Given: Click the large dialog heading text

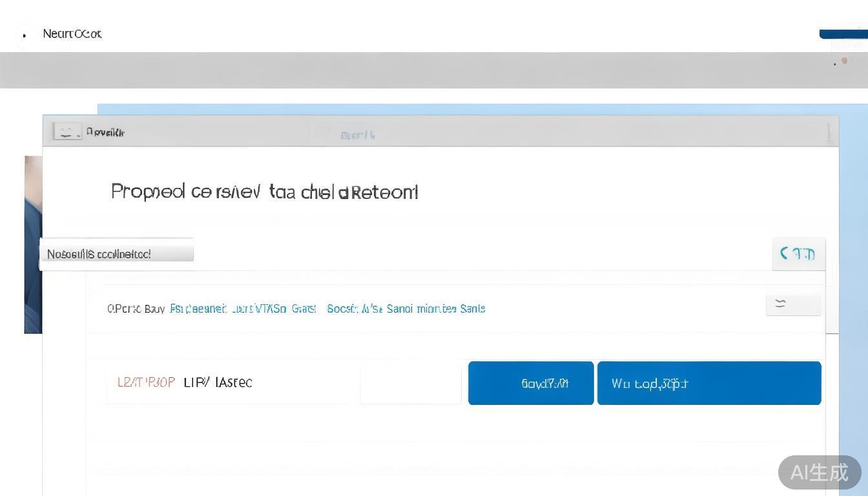Looking at the screenshot, I should (264, 192).
